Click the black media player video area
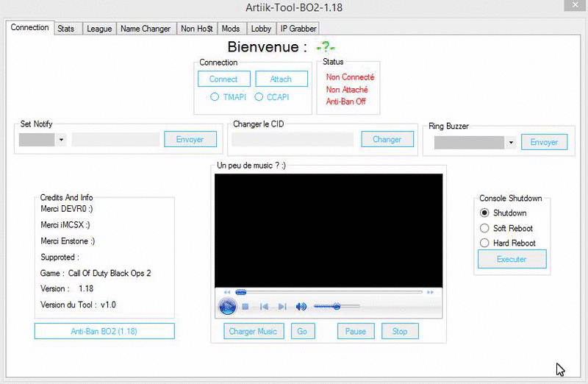The width and height of the screenshot is (588, 384). 329,230
